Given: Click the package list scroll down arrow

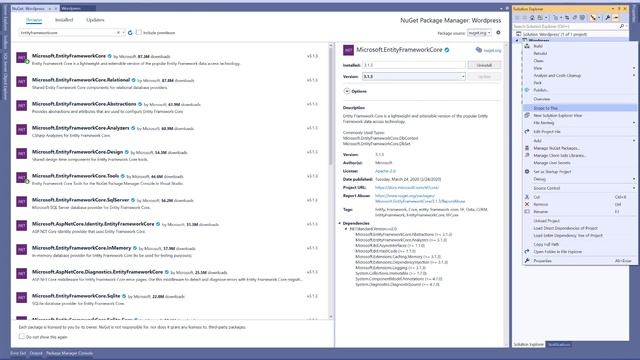Looking at the screenshot, I should 331,317.
